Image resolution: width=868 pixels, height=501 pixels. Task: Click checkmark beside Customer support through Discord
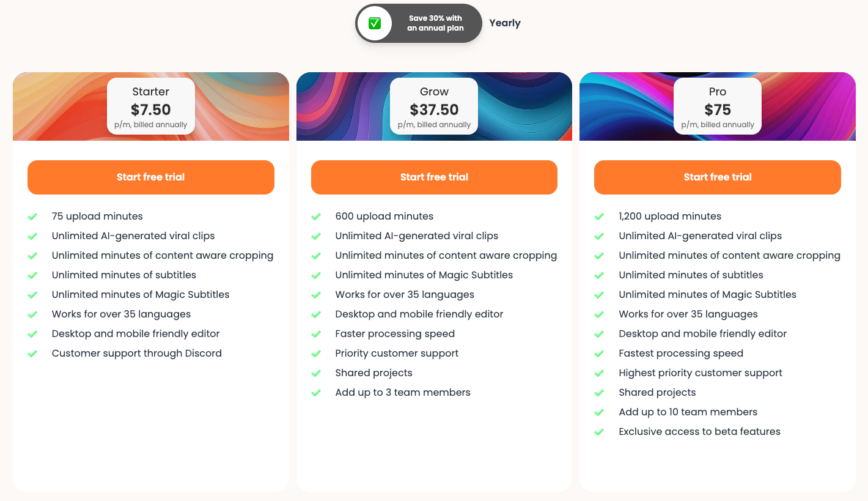(32, 354)
